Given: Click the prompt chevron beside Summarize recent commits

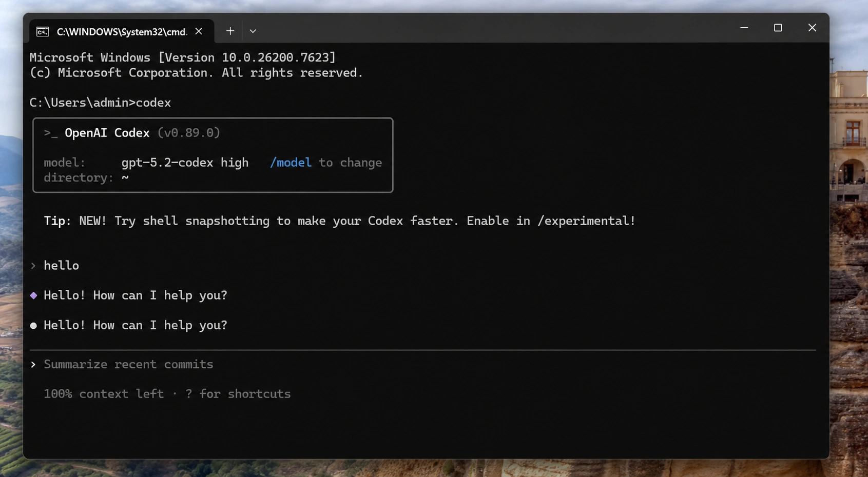Looking at the screenshot, I should click(x=33, y=364).
